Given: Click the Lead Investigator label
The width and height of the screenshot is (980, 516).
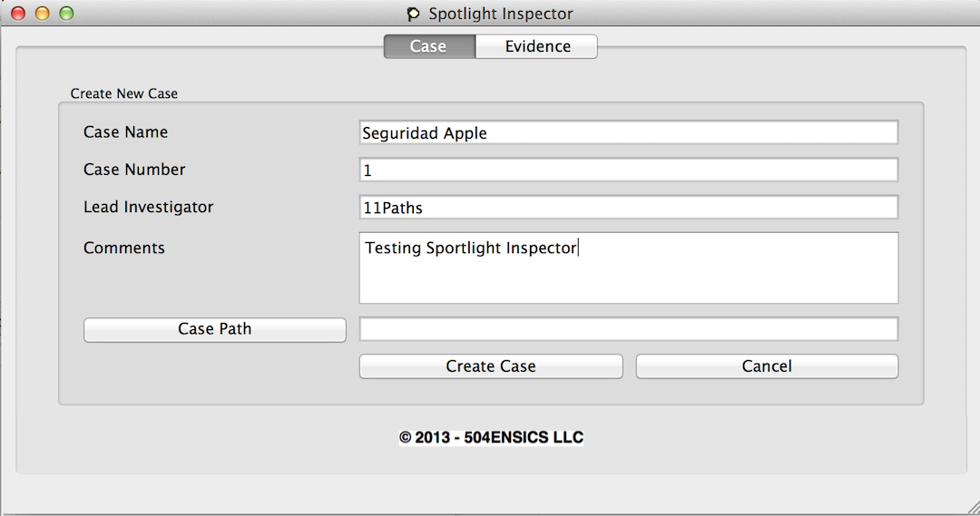Looking at the screenshot, I should click(148, 207).
